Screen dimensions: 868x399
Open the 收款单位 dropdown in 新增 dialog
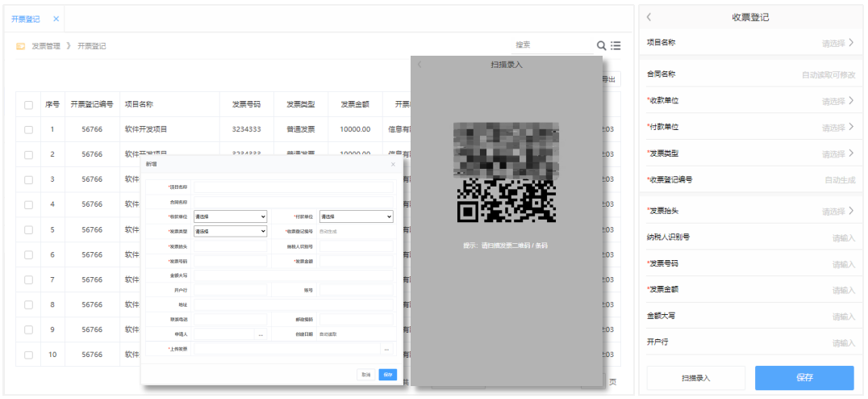pyautogui.click(x=230, y=216)
